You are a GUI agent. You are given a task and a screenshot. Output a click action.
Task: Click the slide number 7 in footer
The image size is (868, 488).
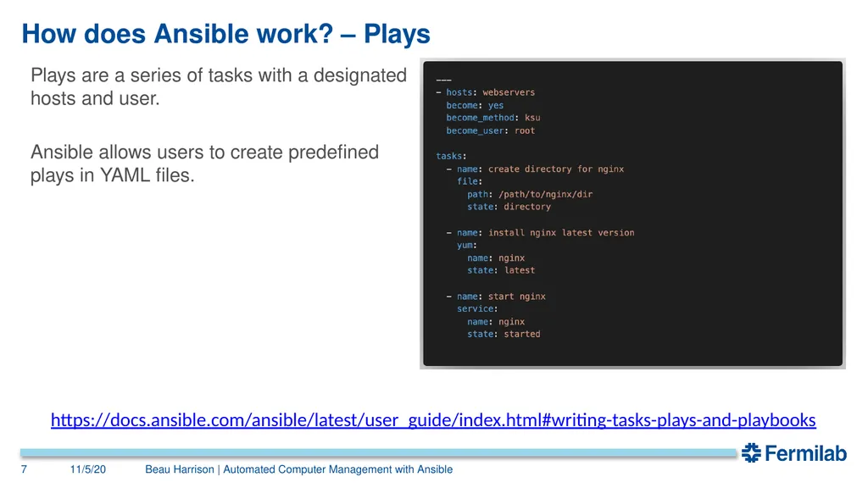(24, 469)
